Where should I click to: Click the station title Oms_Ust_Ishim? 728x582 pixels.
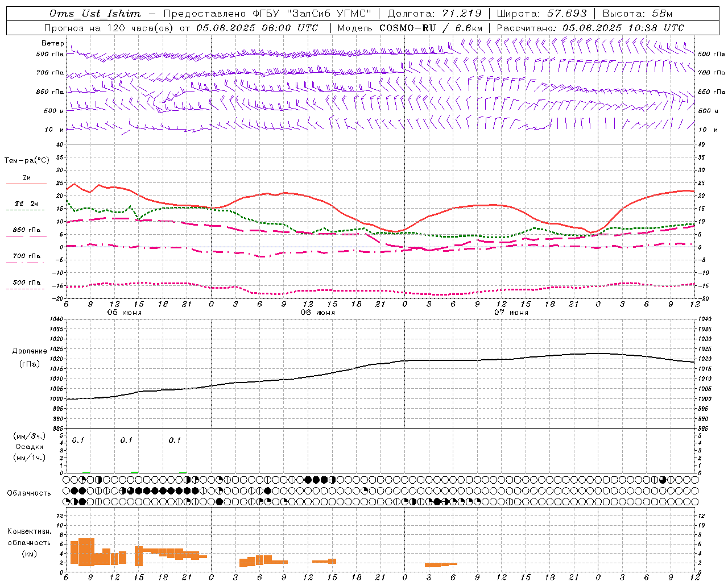[x=95, y=14]
